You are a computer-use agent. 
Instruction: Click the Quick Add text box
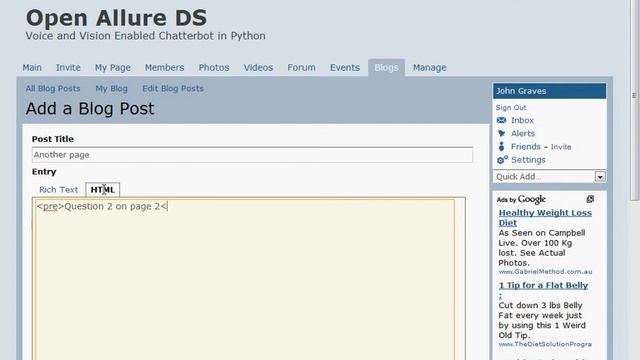[544, 177]
